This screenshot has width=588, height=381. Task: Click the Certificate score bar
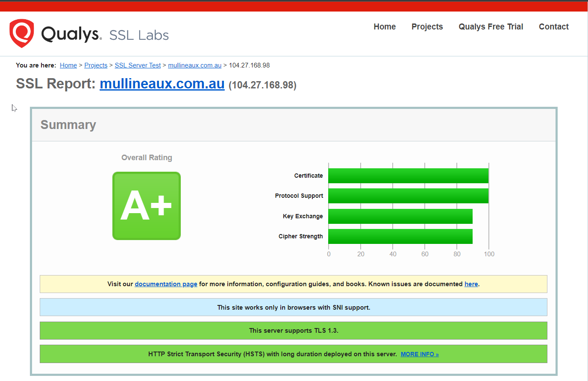408,176
